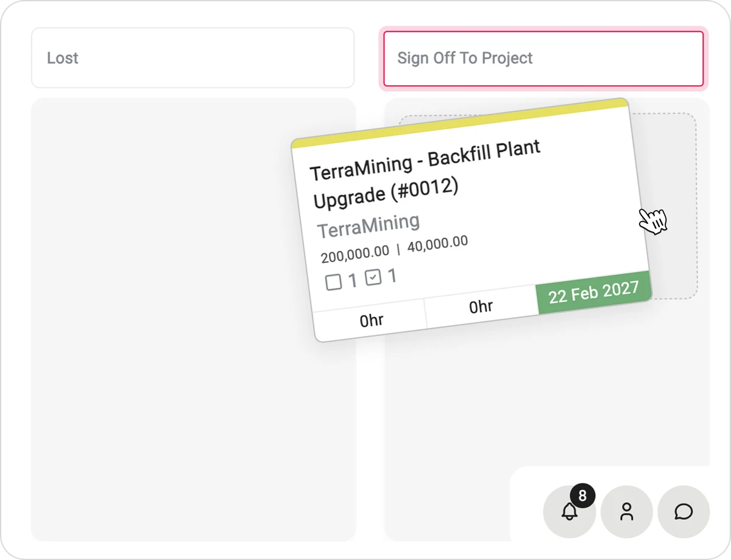This screenshot has height=560, width=731.
Task: Select the Sign Off To Project column header
Action: [543, 58]
